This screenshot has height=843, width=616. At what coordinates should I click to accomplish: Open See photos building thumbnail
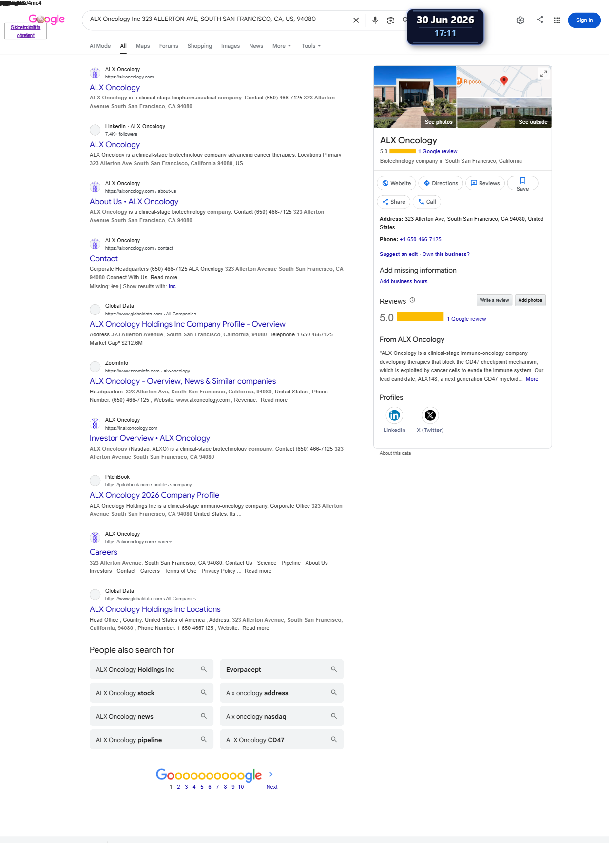pos(415,97)
